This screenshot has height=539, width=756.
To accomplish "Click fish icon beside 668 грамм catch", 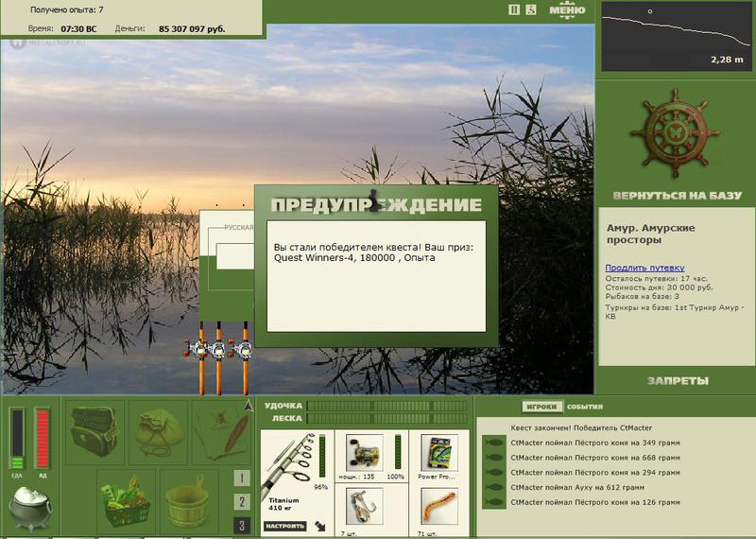I will click(x=494, y=458).
